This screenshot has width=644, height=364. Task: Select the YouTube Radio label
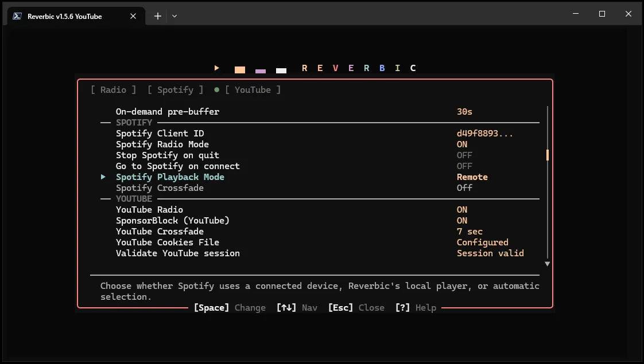(149, 210)
